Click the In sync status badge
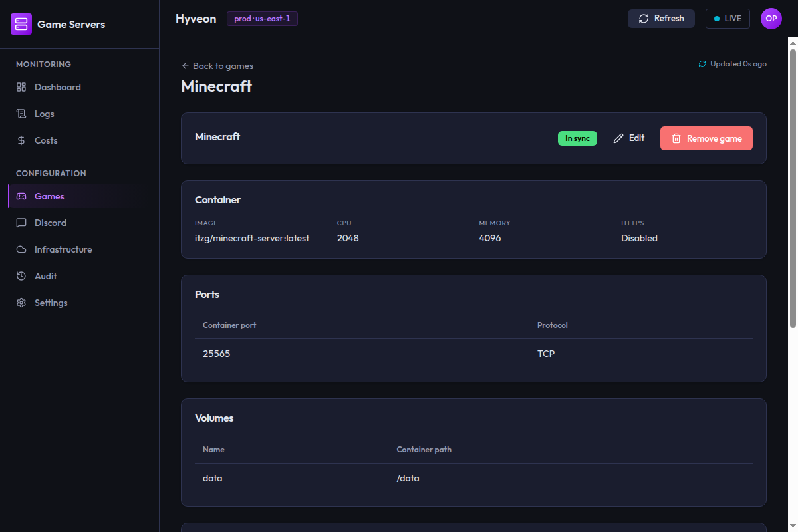The image size is (798, 532). [x=577, y=138]
